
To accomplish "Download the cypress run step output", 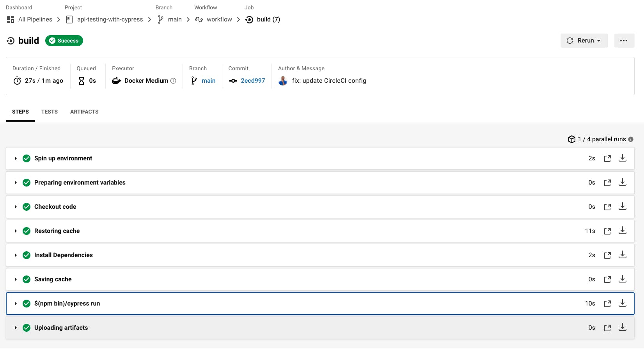I will (623, 303).
